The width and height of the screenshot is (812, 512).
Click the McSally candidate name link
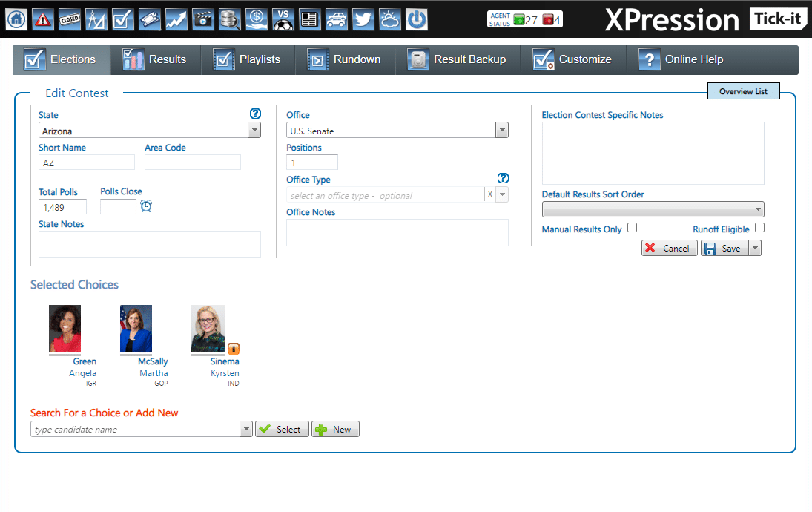[x=153, y=361]
